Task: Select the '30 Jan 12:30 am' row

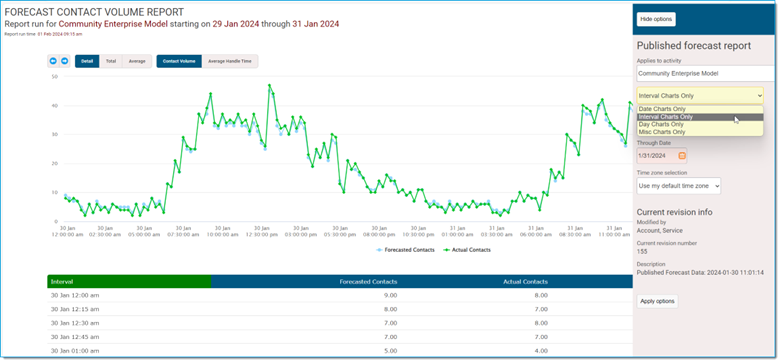Action: (x=340, y=323)
